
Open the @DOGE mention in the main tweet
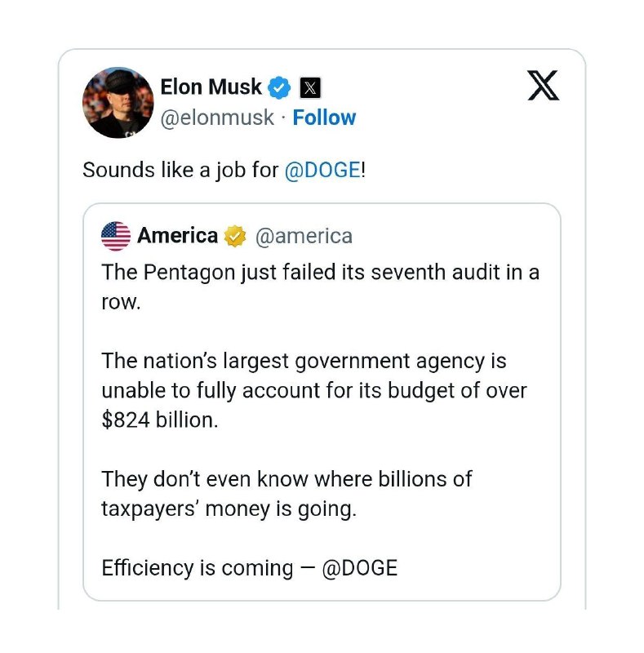point(322,171)
